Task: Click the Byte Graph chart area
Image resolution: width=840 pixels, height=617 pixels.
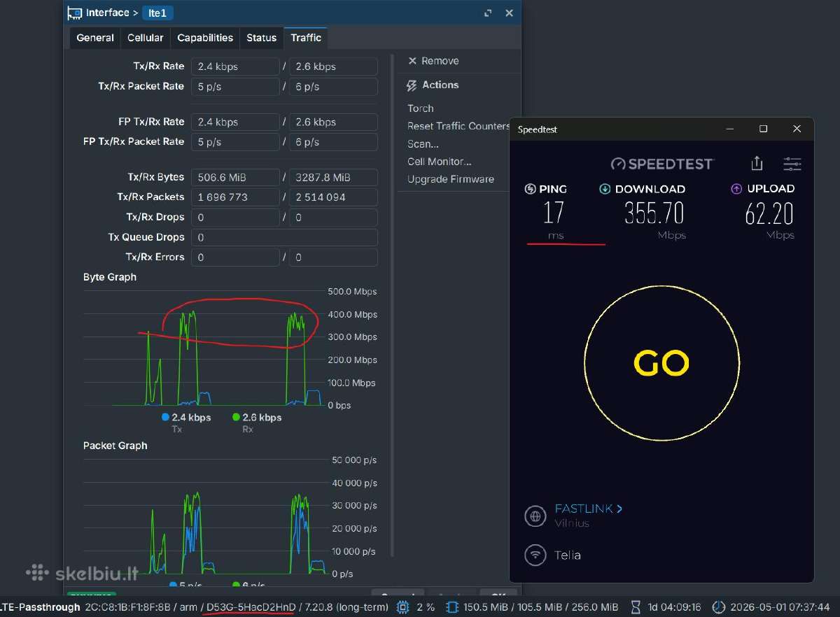Action: pyautogui.click(x=203, y=348)
